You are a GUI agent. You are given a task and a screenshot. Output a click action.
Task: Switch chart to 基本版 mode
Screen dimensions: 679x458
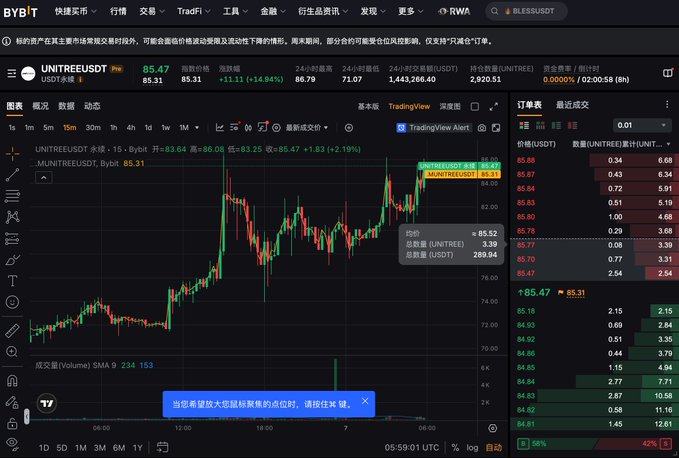[368, 106]
